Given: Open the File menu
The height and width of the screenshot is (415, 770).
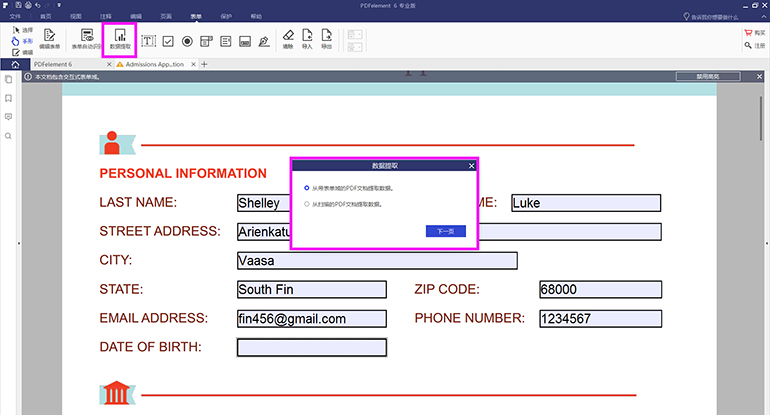Looking at the screenshot, I should coord(15,16).
